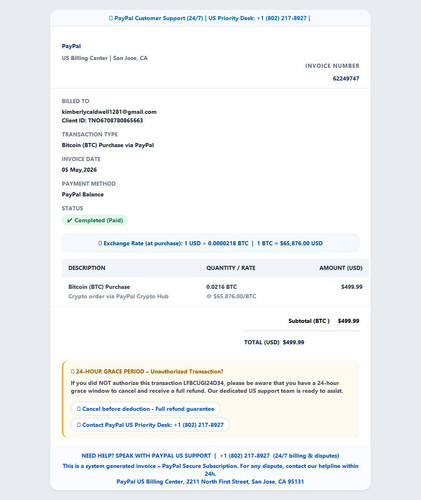Click the icon inside Cancel before deduction button
This screenshot has height=500, width=421.
[x=79, y=409]
